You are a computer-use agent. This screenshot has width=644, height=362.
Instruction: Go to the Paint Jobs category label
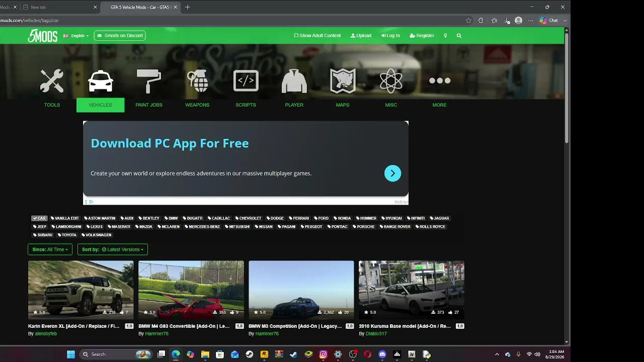(x=149, y=105)
